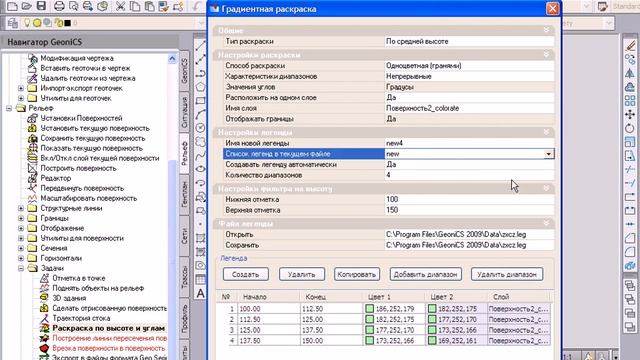
Task: Click the black layer color square
Action: [68, 23]
